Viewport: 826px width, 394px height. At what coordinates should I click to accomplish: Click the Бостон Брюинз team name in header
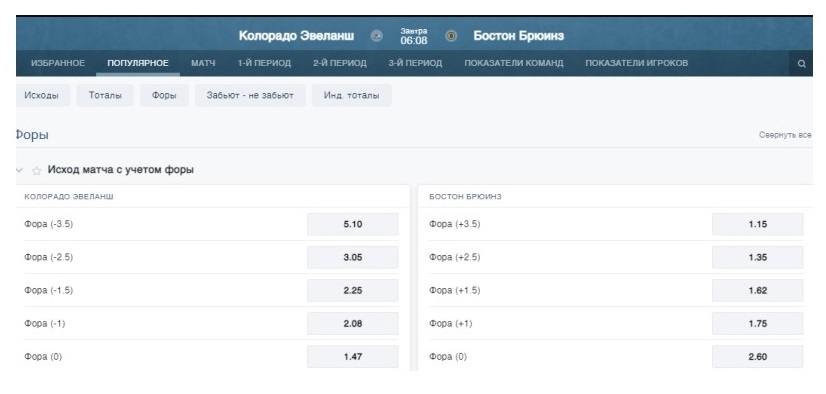pos(519,36)
